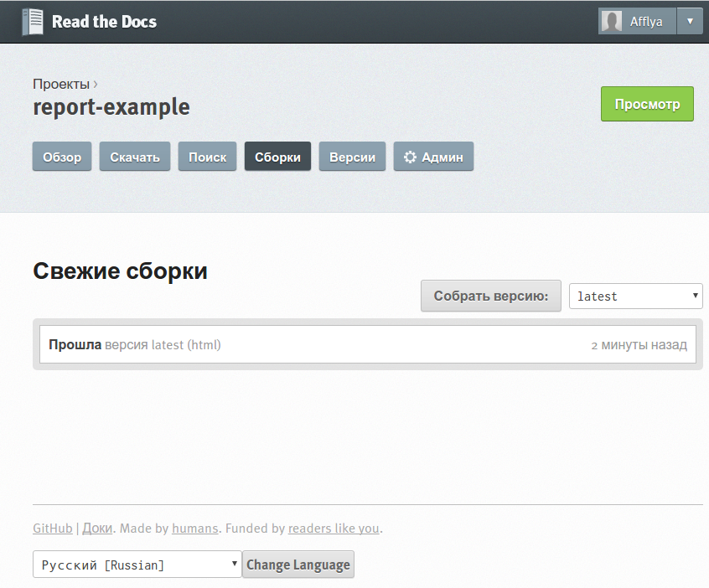Open the user menu dropdown arrow
Image resolution: width=709 pixels, height=588 pixels.
[690, 21]
